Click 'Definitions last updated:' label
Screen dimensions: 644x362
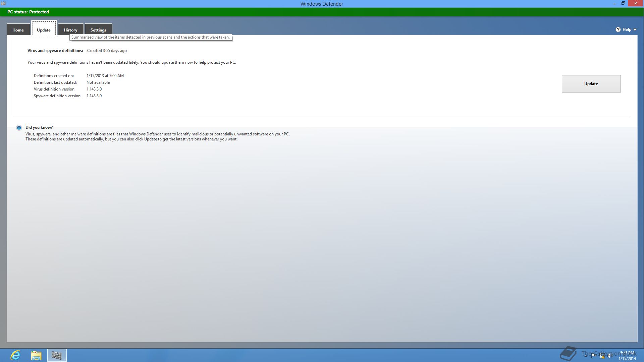point(55,82)
